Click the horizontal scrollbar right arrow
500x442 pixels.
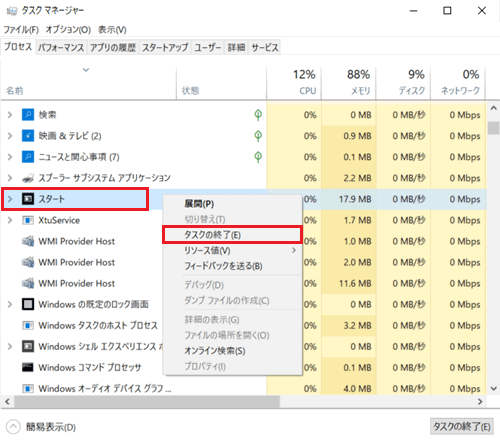480,402
